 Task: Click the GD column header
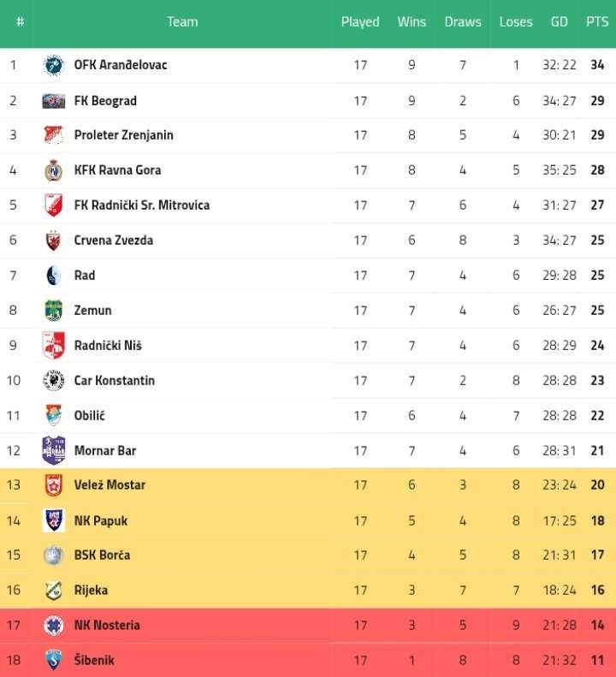559,22
